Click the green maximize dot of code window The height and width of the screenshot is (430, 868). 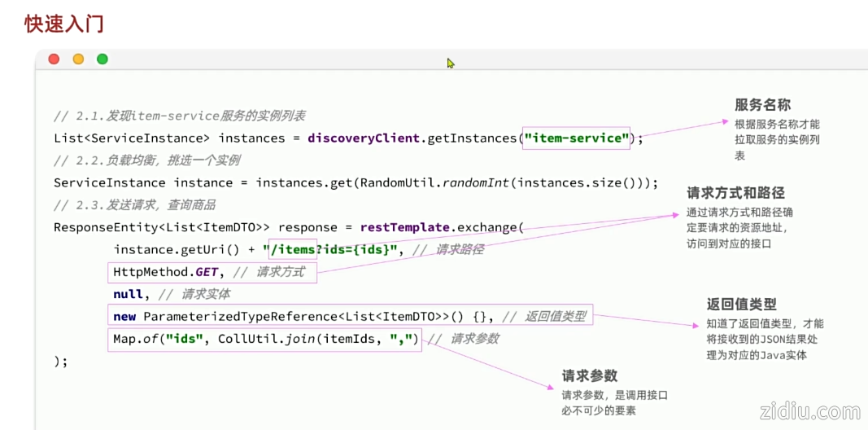point(103,59)
